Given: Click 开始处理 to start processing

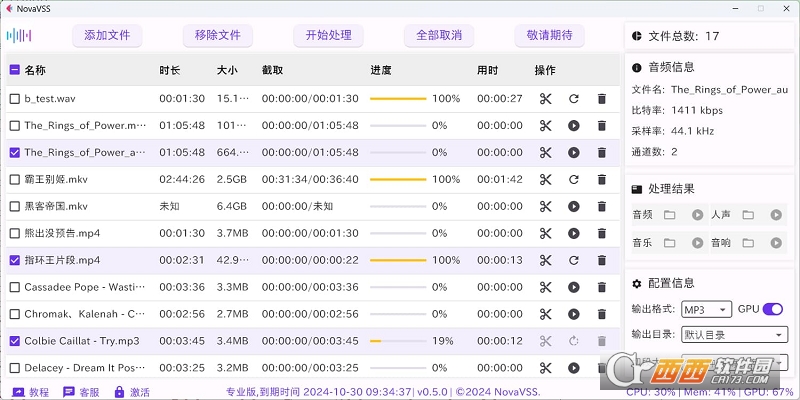Looking at the screenshot, I should click(x=329, y=35).
